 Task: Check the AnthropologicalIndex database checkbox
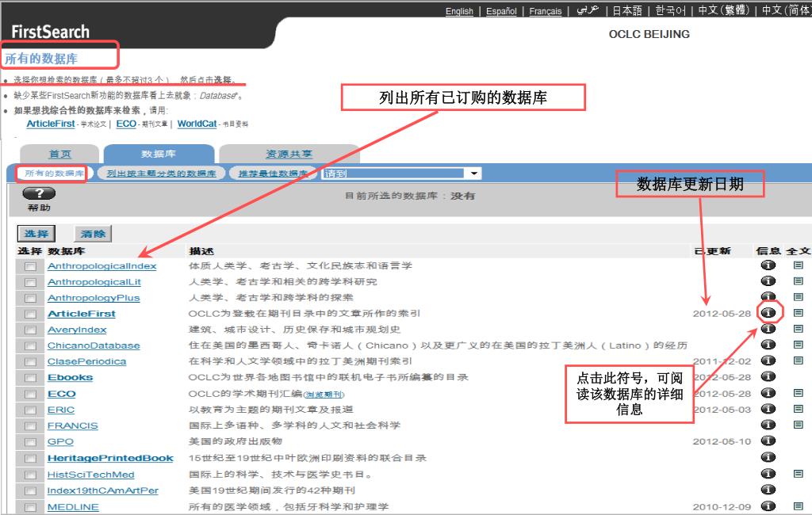(x=31, y=266)
